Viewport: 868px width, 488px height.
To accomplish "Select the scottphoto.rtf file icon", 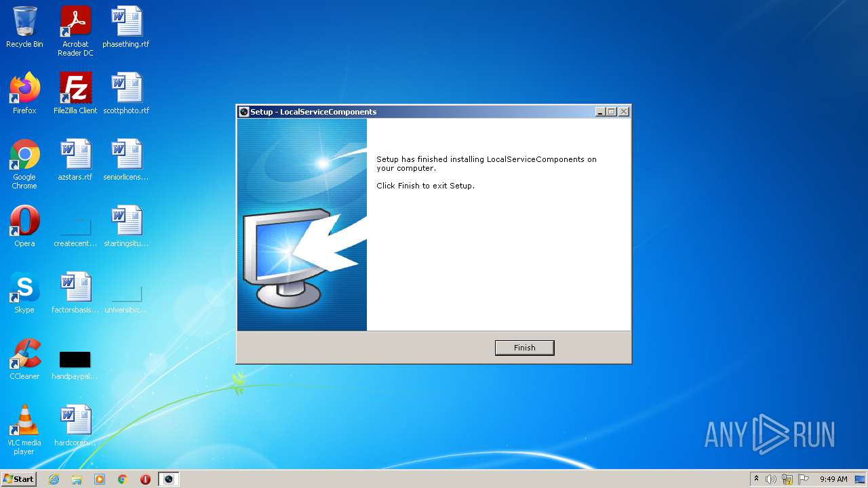I will [126, 94].
